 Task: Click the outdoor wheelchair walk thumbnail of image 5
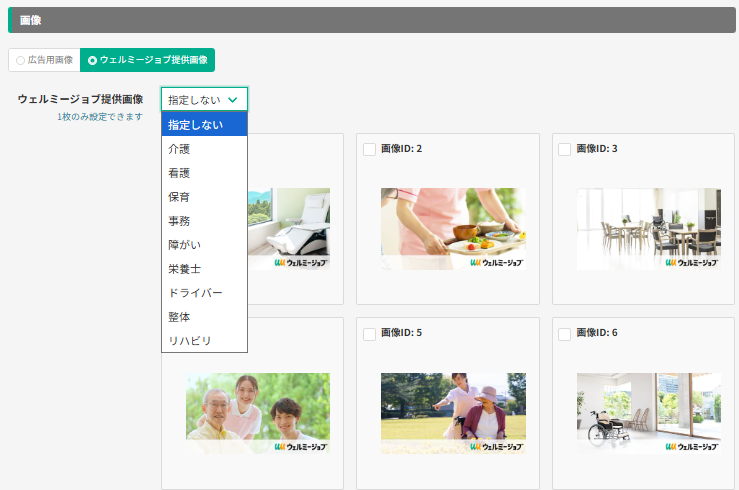[x=453, y=413]
